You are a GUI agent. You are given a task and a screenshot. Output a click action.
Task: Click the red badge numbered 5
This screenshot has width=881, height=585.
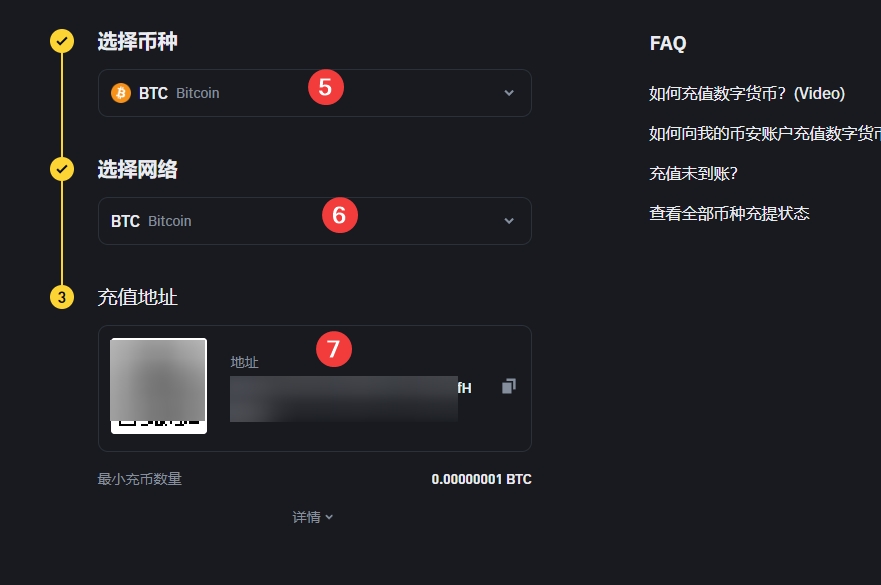(x=325, y=86)
